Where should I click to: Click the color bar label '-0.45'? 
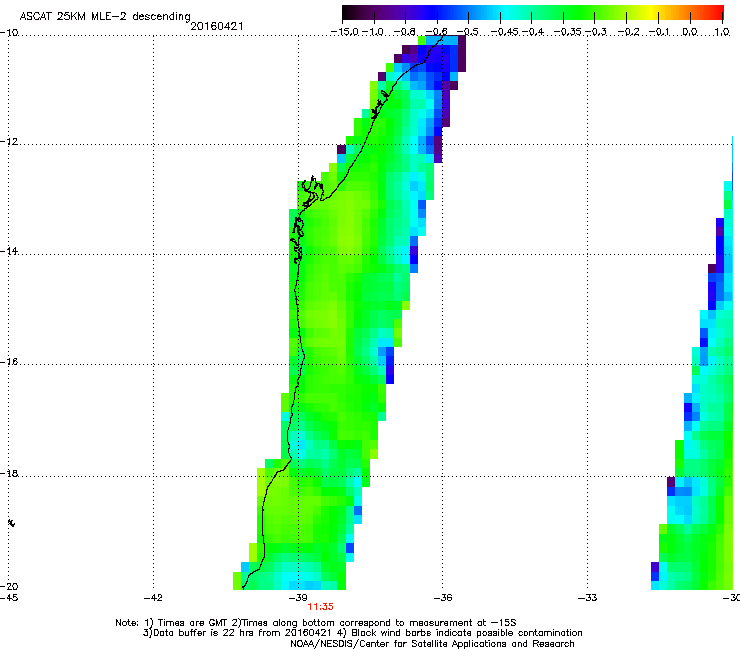point(504,32)
